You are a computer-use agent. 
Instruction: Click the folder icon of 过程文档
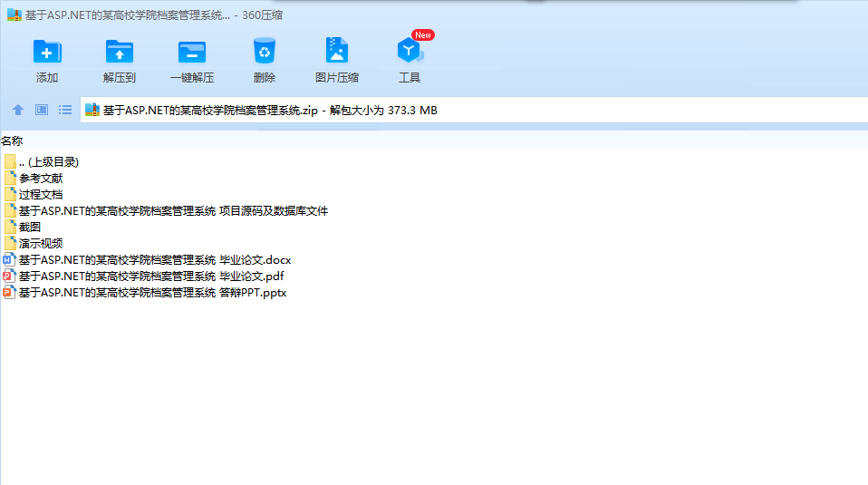point(10,194)
